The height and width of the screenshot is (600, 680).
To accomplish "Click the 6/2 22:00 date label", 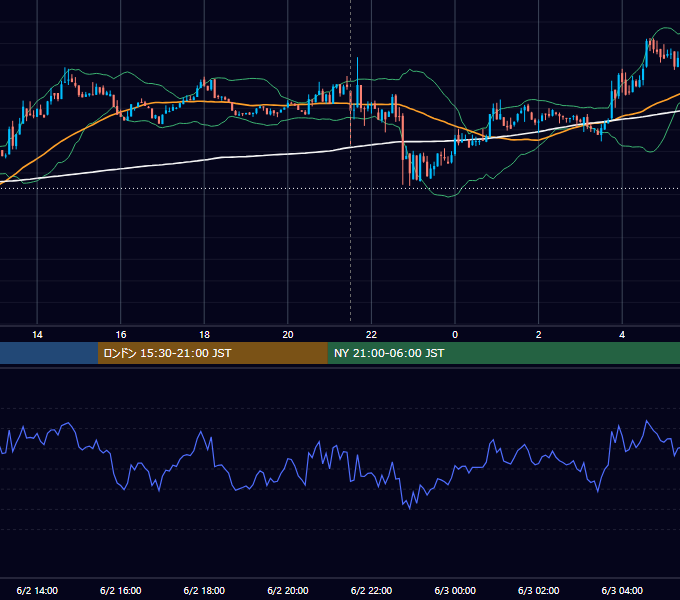I will click(x=371, y=590).
